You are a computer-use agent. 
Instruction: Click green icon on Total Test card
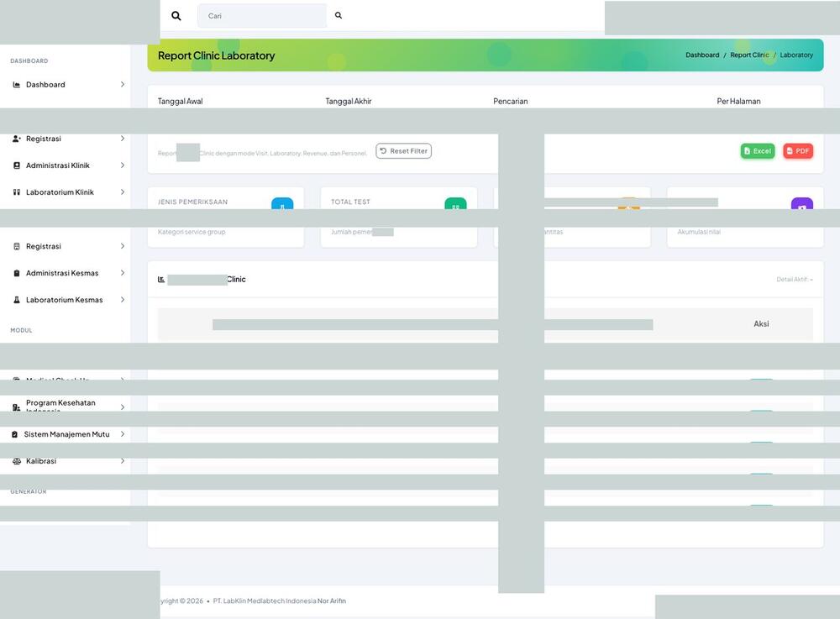tap(455, 204)
